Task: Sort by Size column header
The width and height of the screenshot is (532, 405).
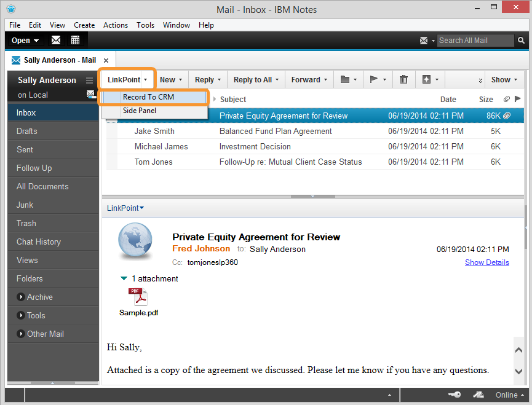Action: (x=486, y=100)
